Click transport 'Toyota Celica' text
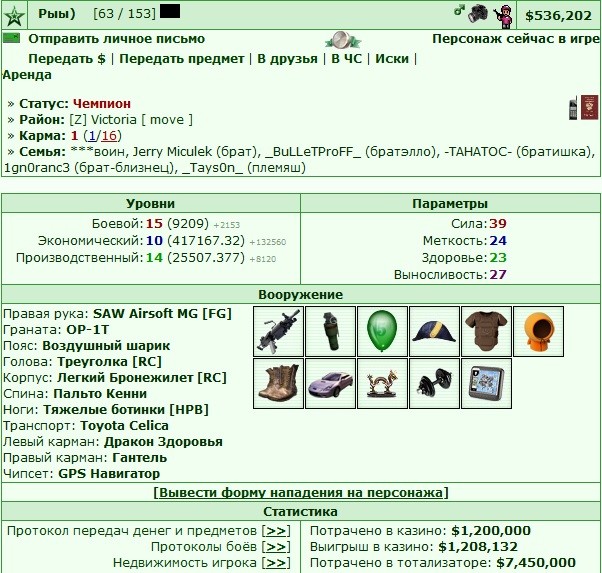The height and width of the screenshot is (573, 602). 124,426
